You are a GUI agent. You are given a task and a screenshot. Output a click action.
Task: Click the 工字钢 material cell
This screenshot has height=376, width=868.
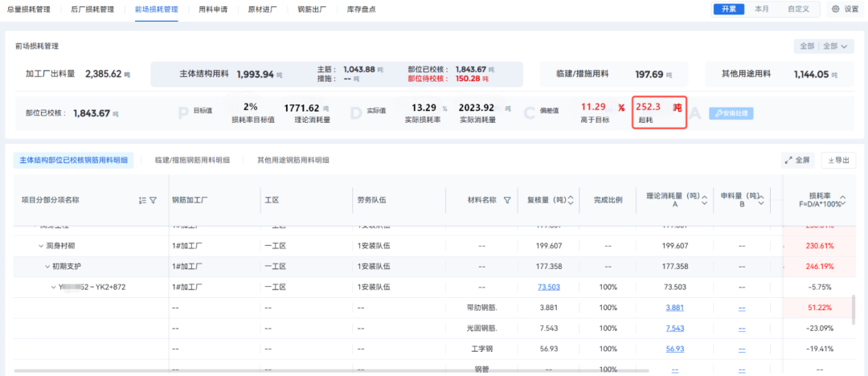pyautogui.click(x=482, y=349)
